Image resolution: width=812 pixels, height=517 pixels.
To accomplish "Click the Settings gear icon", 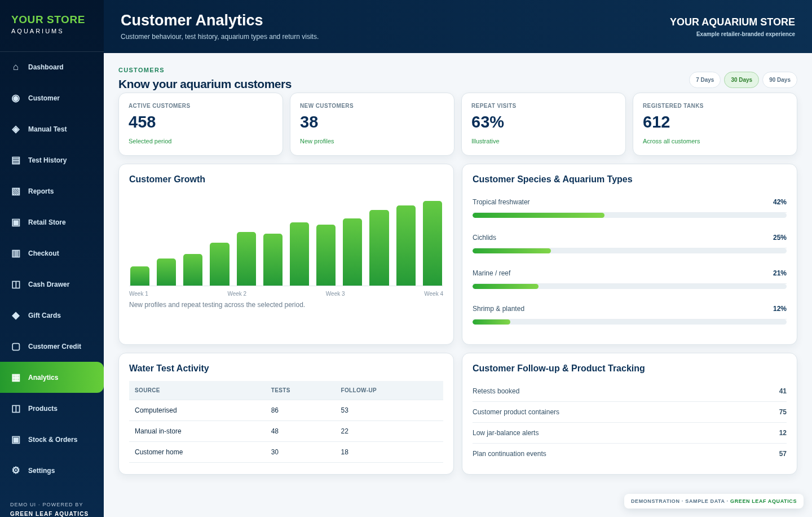I will pos(16,471).
